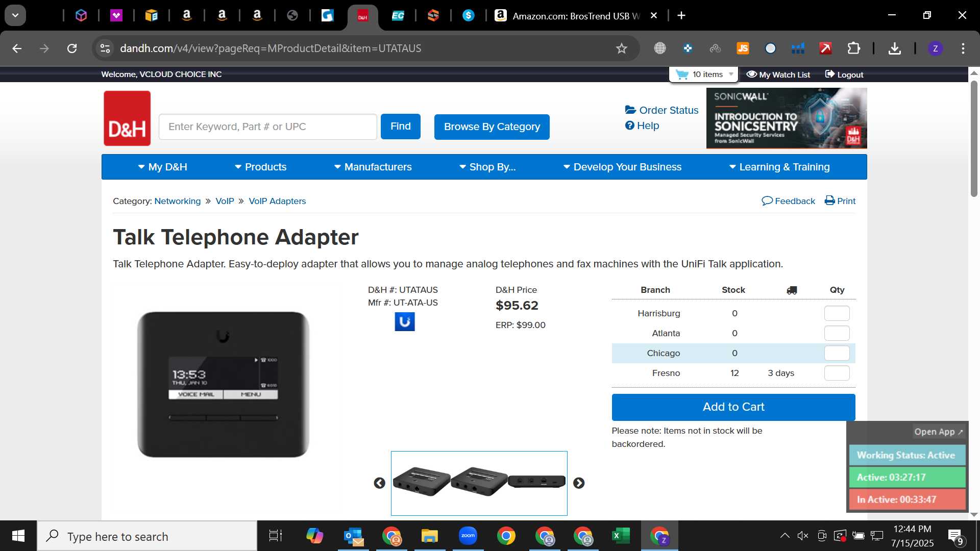Reload the page
The height and width of the screenshot is (551, 980).
72,48
